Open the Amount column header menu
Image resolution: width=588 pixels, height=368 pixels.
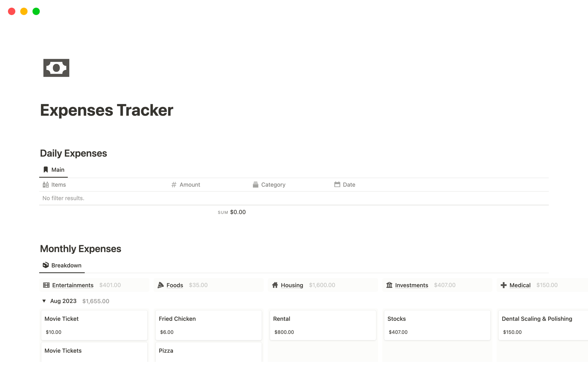[x=189, y=185]
